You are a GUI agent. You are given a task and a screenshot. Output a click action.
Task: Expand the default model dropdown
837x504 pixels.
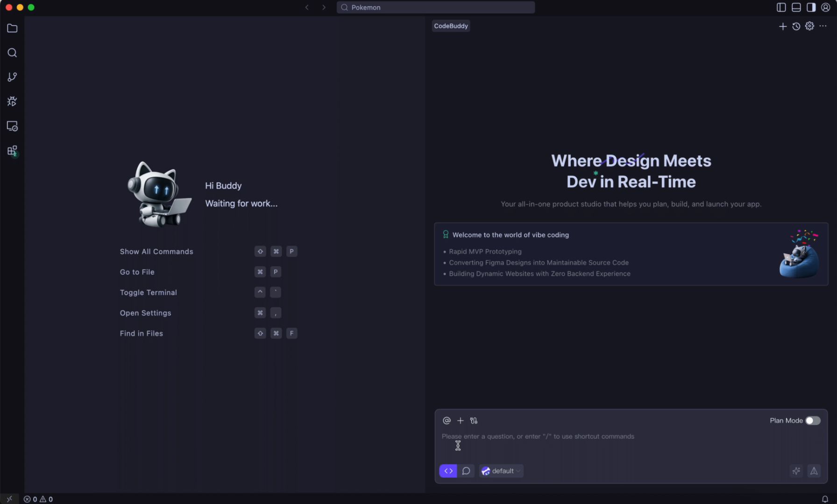tap(501, 471)
